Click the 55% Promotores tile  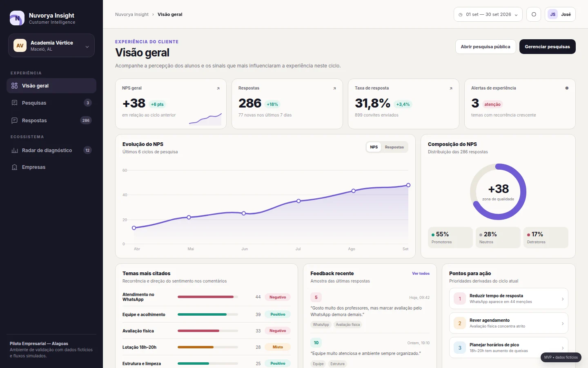pyautogui.click(x=450, y=238)
